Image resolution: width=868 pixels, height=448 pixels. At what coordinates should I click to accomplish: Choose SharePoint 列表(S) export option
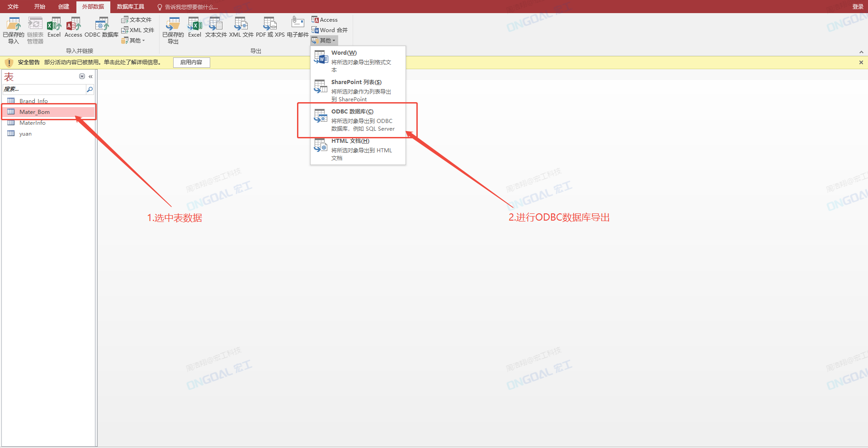[358, 90]
